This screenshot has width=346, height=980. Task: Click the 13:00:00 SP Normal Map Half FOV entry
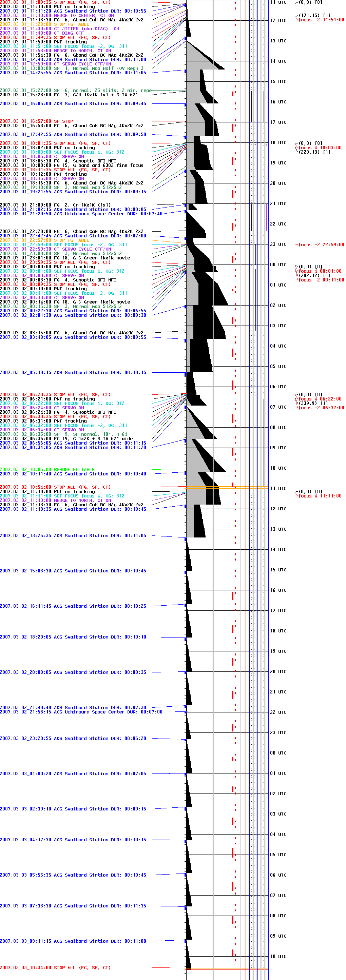click(72, 68)
